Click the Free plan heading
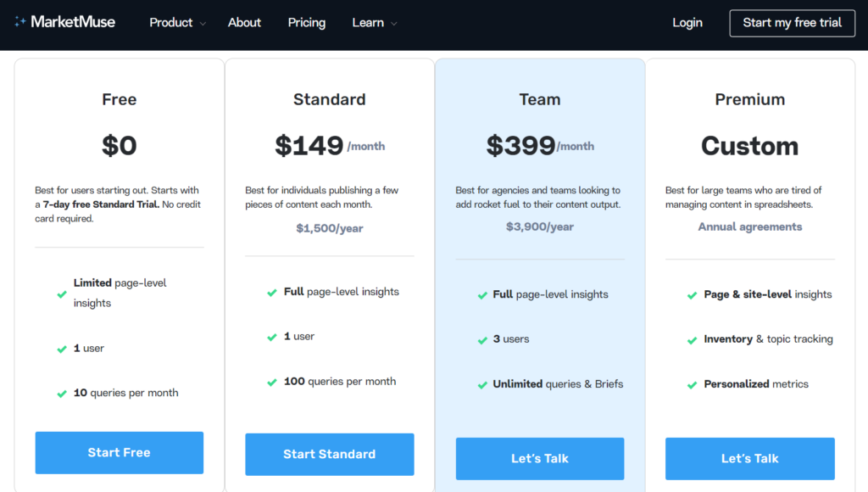The height and width of the screenshot is (492, 868). pyautogui.click(x=119, y=99)
